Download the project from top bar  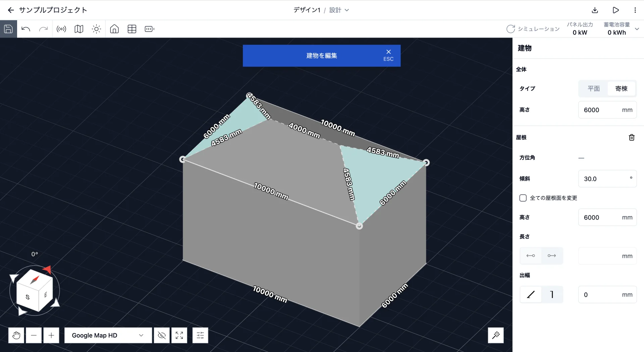click(x=595, y=10)
